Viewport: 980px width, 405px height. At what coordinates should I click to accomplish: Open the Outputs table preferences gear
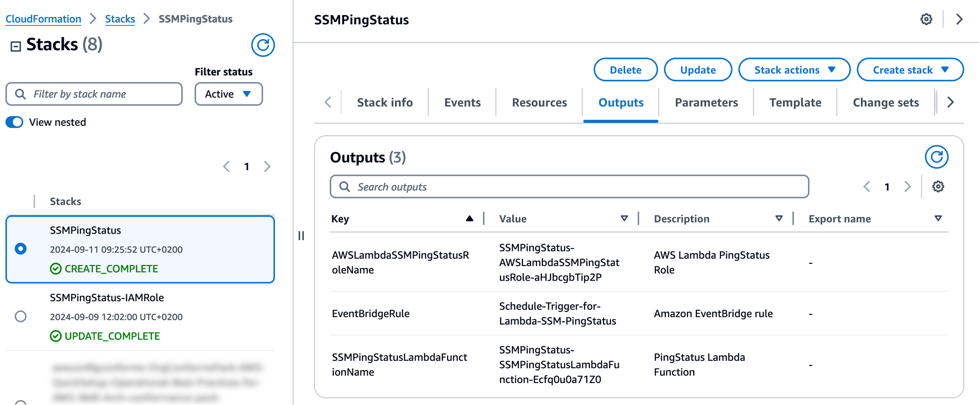[938, 187]
